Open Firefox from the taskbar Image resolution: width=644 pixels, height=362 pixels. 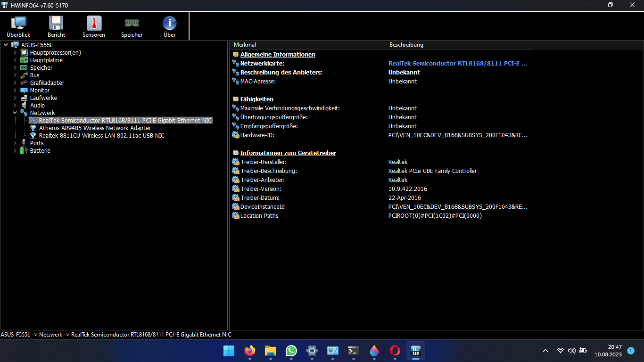click(249, 351)
